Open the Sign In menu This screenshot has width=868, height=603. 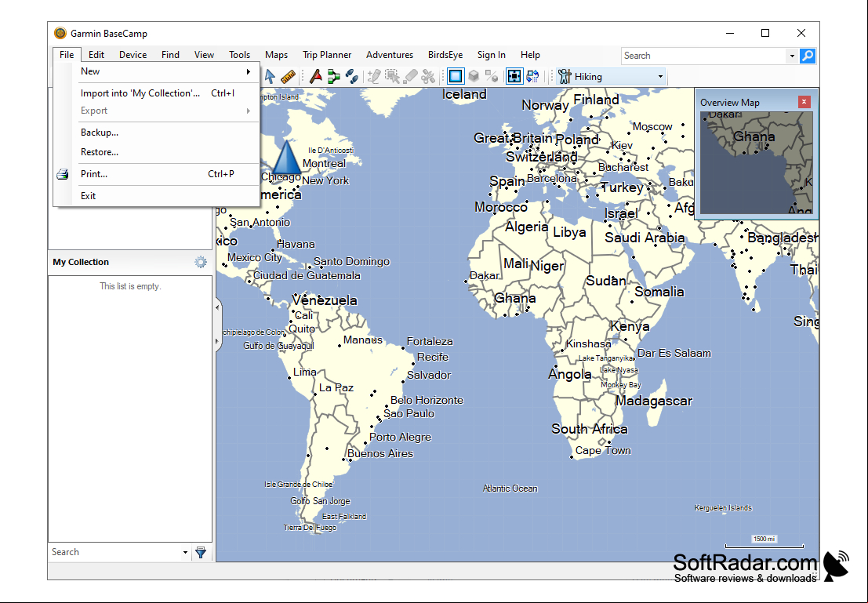click(x=492, y=55)
